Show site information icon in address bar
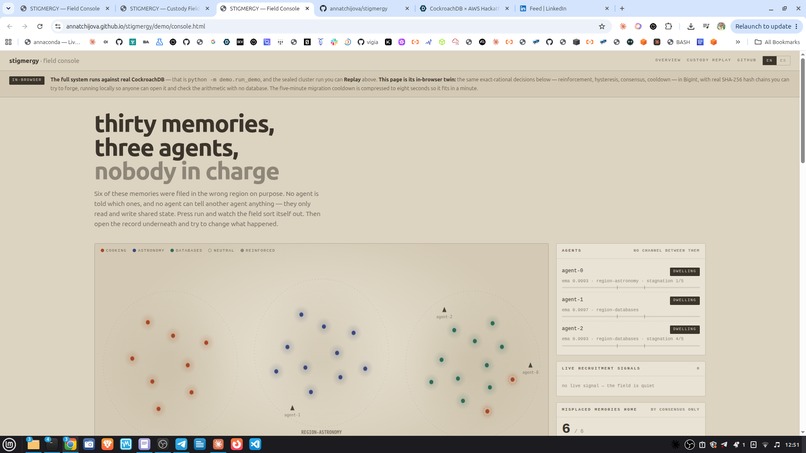806x453 pixels. [58, 26]
